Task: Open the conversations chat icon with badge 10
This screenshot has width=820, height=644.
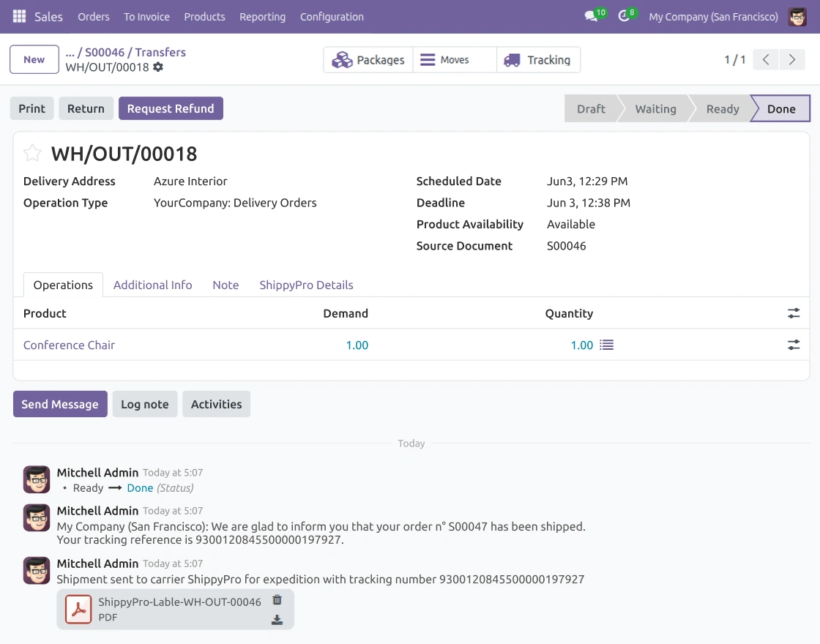Action: (592, 16)
